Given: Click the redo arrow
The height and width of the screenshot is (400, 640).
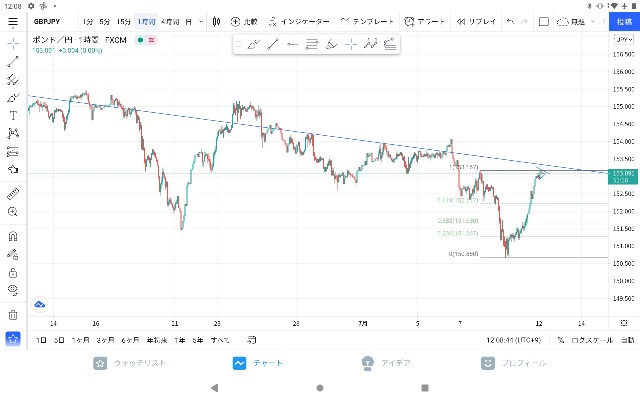Looking at the screenshot, I should (x=524, y=22).
